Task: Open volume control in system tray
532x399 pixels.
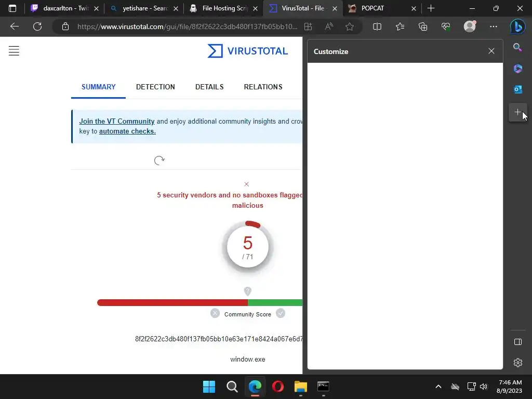Action: [x=484, y=387]
